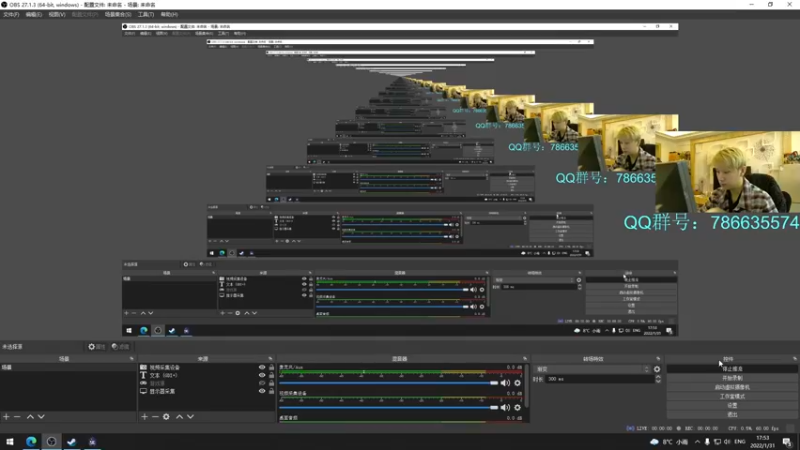The height and width of the screenshot is (450, 800).
Task: Pop out the Scenes dock icon
Action: coord(132,359)
